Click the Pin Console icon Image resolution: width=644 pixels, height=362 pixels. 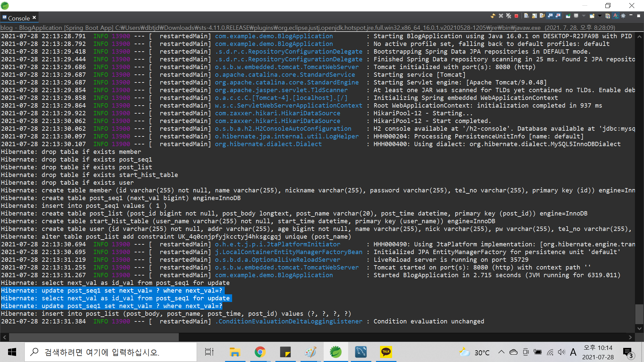[x=568, y=16]
